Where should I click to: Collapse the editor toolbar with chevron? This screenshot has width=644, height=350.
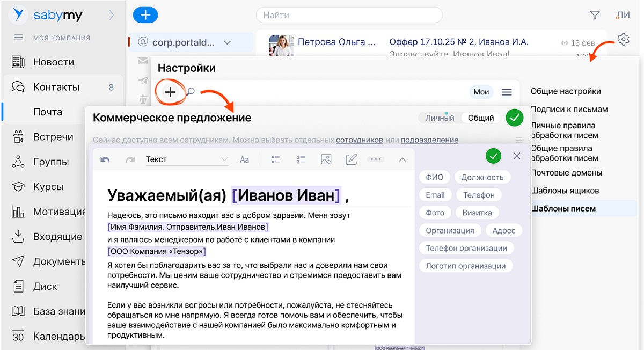click(402, 159)
